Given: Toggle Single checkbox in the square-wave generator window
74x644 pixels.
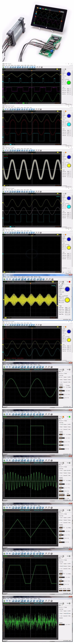Looking at the screenshot, I should coord(64,421).
